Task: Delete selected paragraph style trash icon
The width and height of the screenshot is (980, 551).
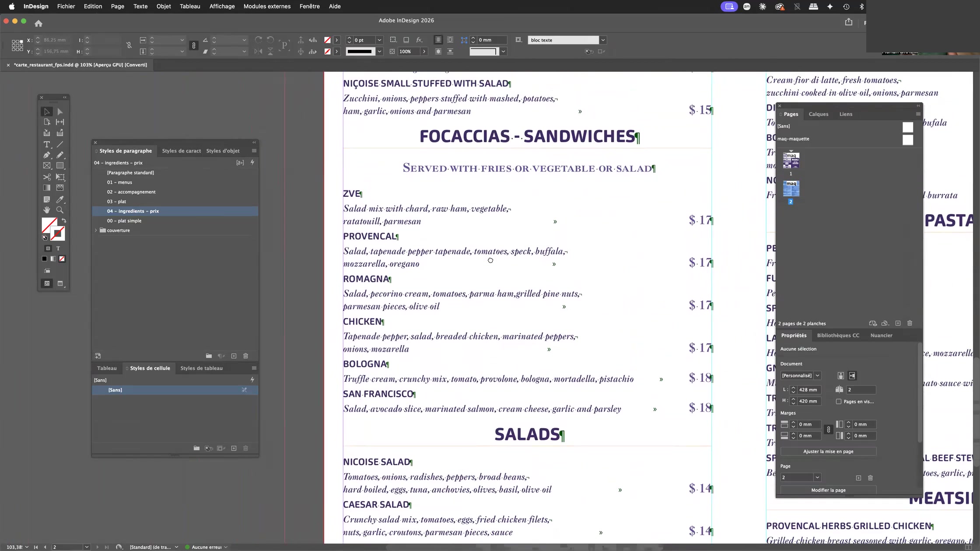Action: click(x=246, y=356)
